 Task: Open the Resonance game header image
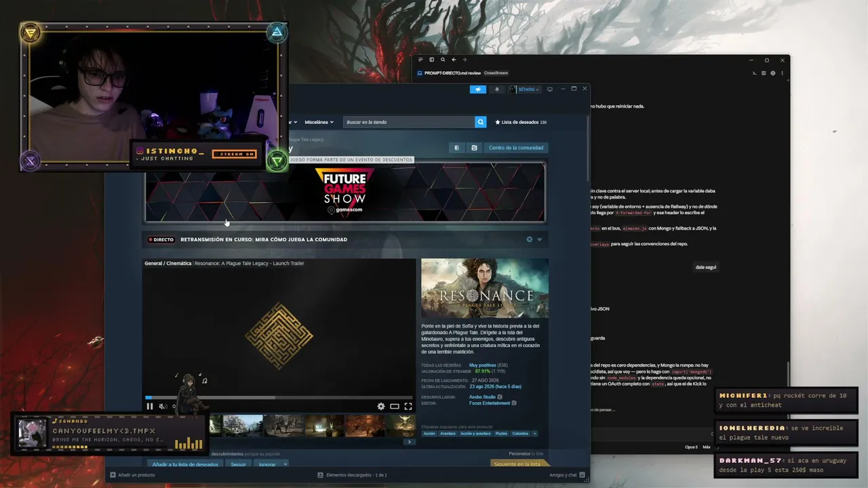(x=484, y=288)
